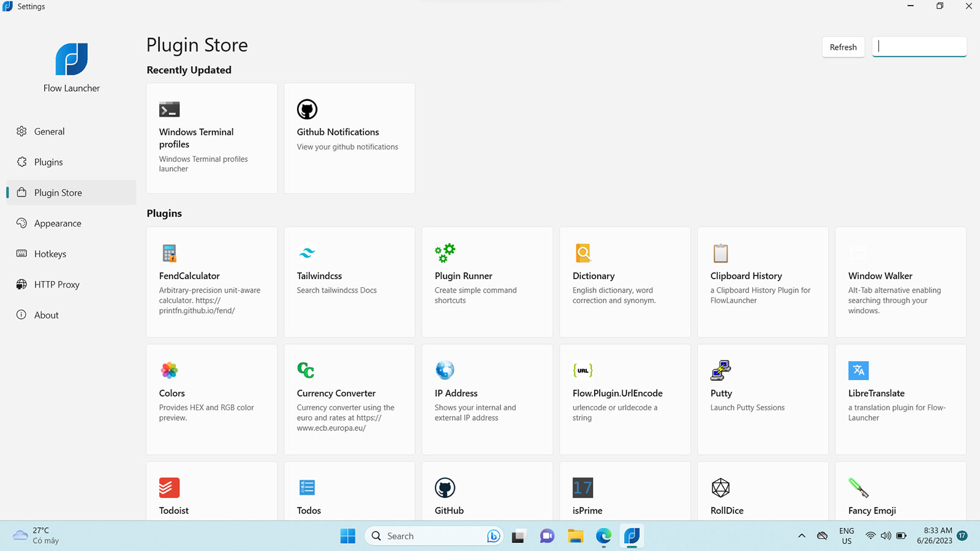Click Launch Putty Sessions description
980x551 pixels.
point(747,408)
